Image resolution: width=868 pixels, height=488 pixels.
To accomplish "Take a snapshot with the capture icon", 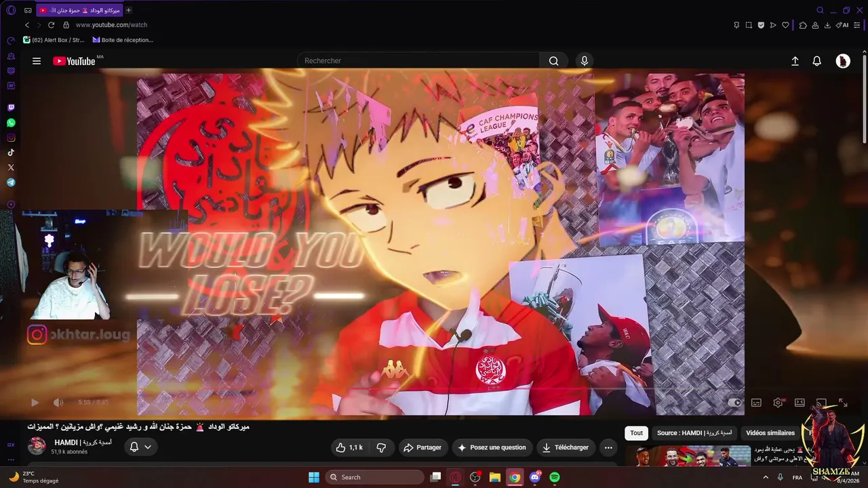I will coord(749,25).
